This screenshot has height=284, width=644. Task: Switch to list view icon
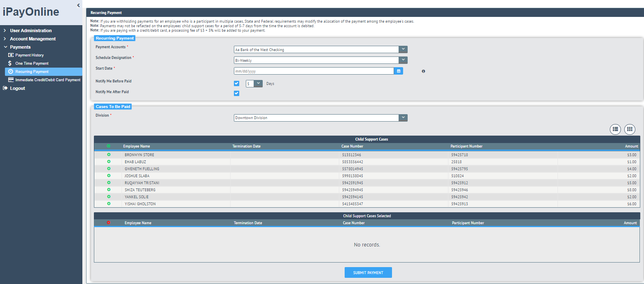pos(615,129)
